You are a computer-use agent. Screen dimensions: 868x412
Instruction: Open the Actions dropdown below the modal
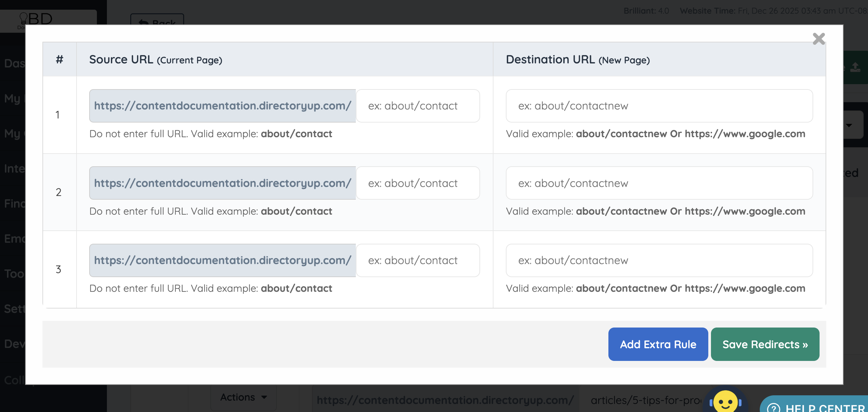(x=243, y=397)
